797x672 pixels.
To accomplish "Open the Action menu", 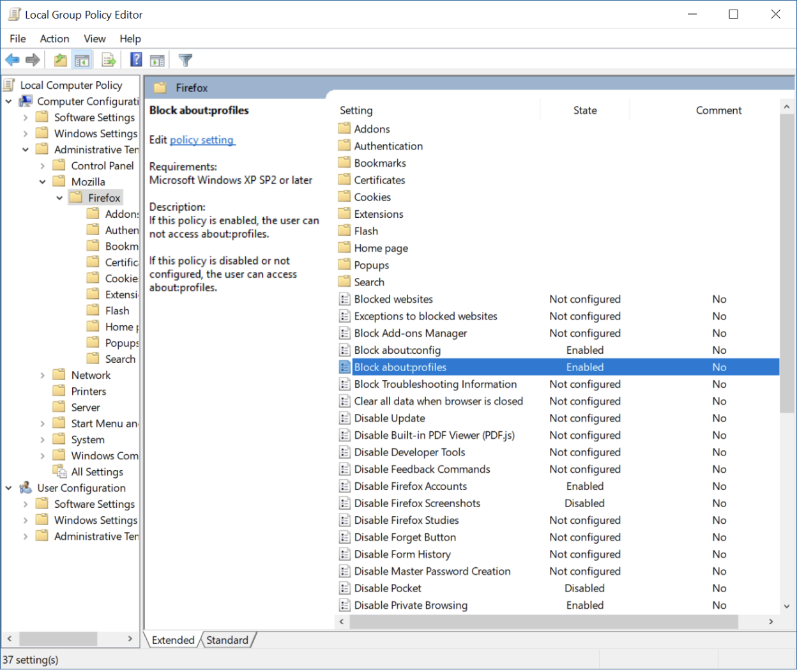I will click(x=54, y=38).
